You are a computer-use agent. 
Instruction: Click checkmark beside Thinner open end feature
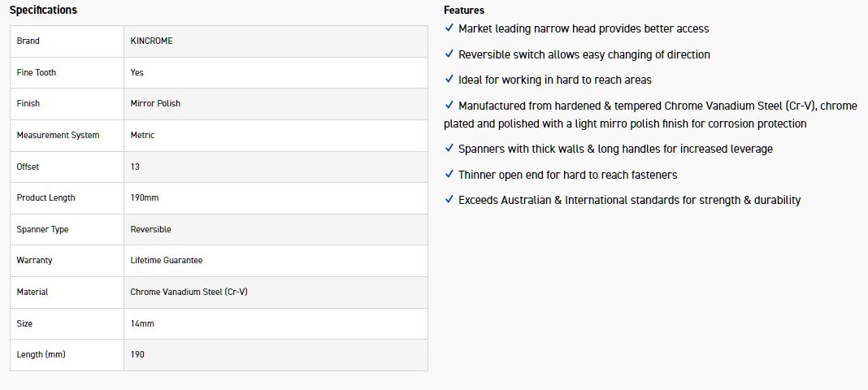(x=449, y=175)
